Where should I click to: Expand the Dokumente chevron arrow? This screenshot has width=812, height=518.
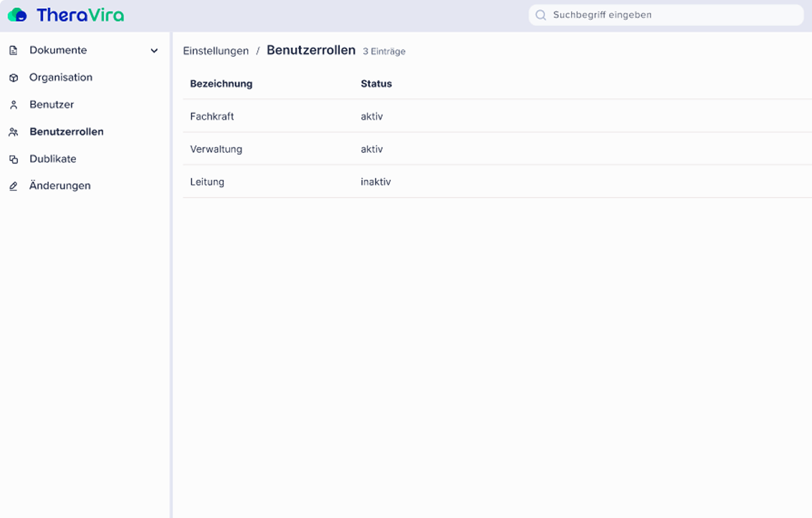tap(154, 51)
